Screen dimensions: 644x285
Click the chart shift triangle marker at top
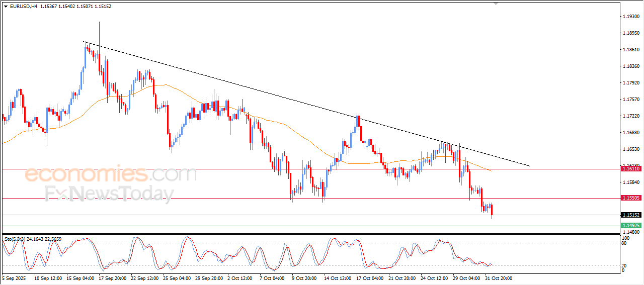(x=496, y=4)
